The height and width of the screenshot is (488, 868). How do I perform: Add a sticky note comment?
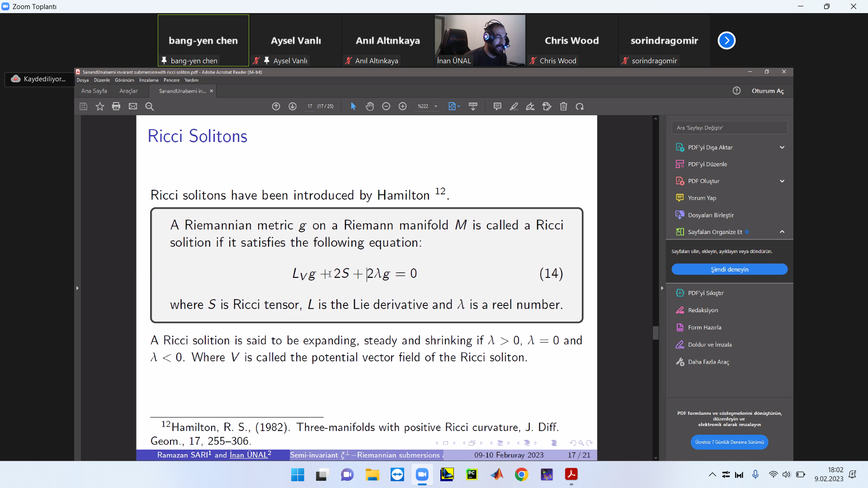(x=497, y=107)
